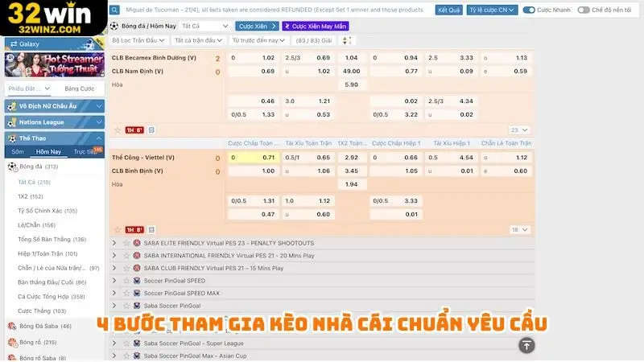Open the Bộ Lọc Trận Đấu filter
The height and width of the screenshot is (362, 644).
(138, 40)
